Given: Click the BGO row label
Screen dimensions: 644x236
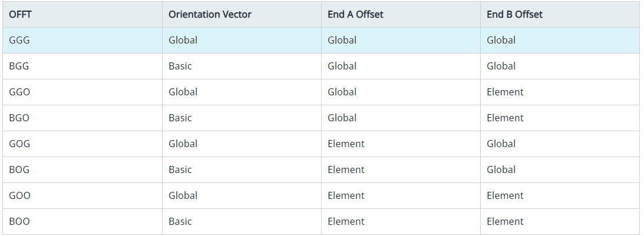Looking at the screenshot, I should [19, 118].
